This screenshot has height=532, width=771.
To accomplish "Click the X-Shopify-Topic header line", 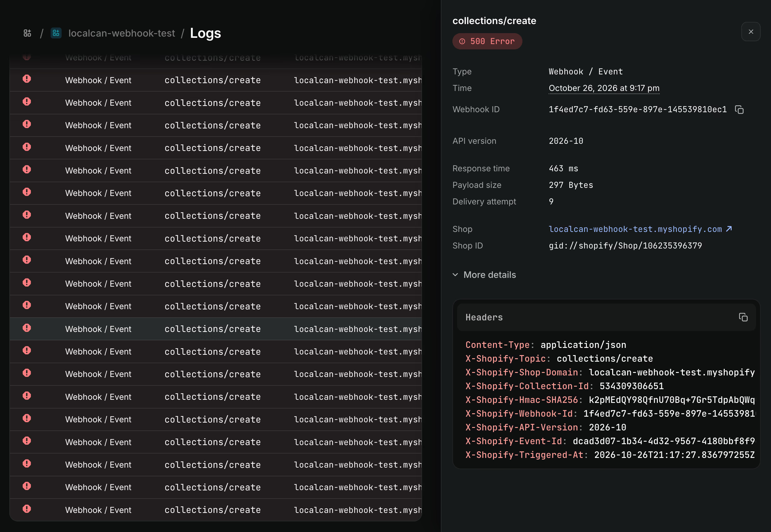I will (x=559, y=359).
